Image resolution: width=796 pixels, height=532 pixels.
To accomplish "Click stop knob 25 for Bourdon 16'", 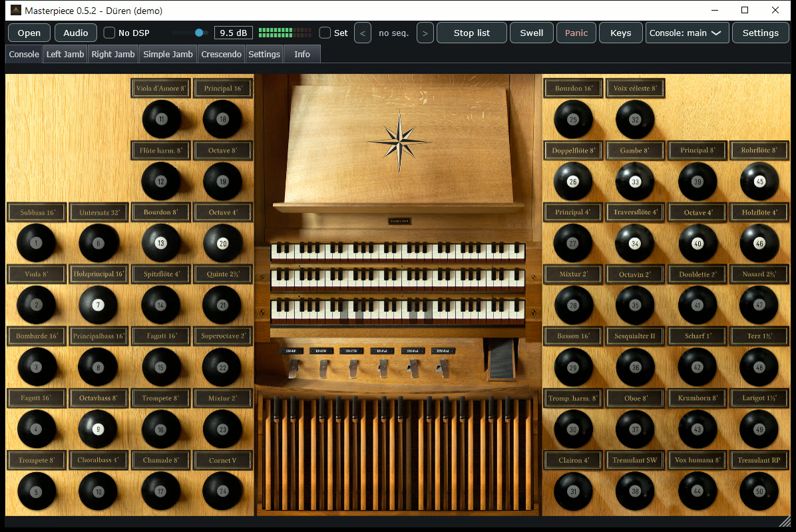I will 573,119.
